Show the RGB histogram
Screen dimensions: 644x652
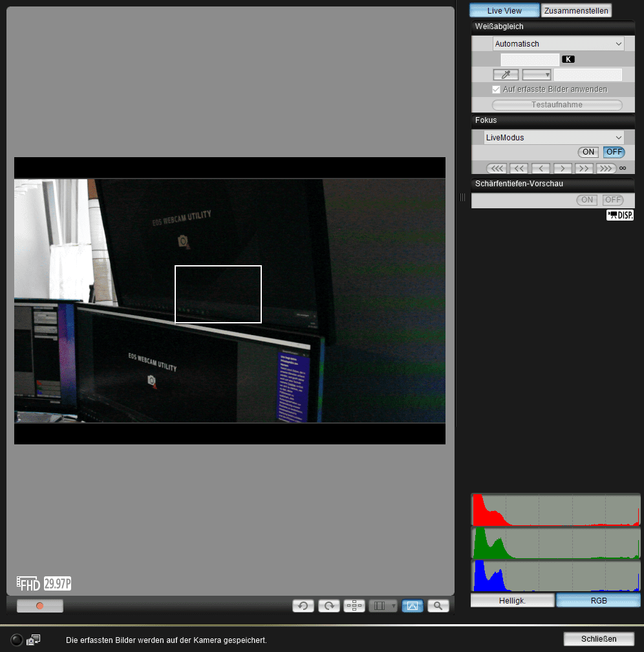pyautogui.click(x=598, y=600)
